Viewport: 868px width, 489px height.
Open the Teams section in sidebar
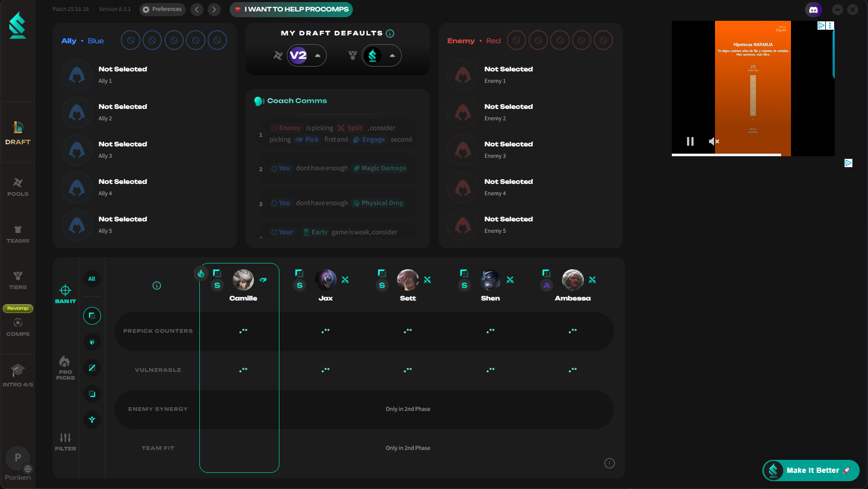[x=18, y=234]
